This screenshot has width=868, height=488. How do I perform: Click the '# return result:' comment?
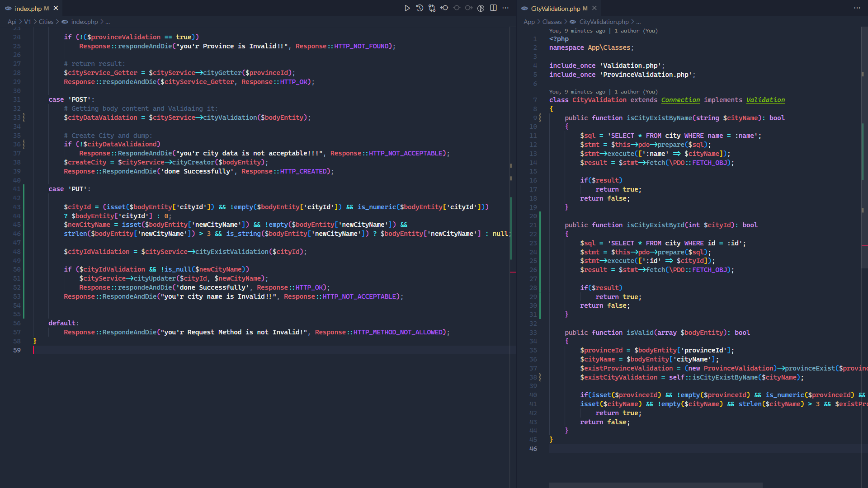(94, 64)
